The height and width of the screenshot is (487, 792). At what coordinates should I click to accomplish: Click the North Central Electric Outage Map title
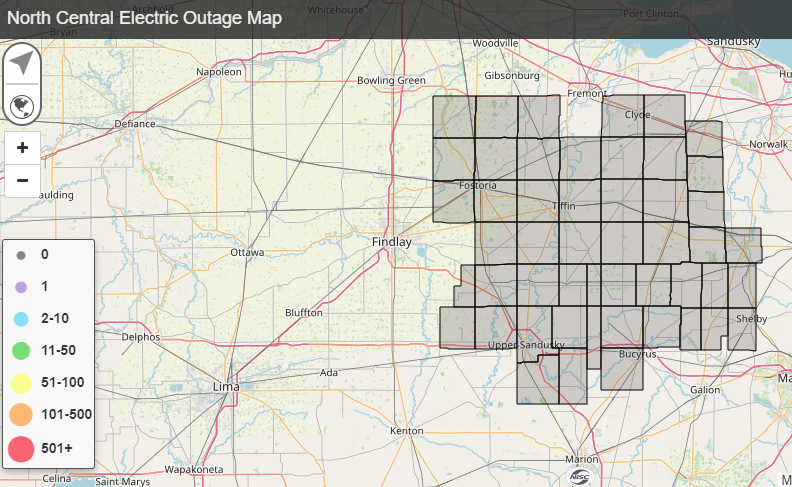(145, 19)
